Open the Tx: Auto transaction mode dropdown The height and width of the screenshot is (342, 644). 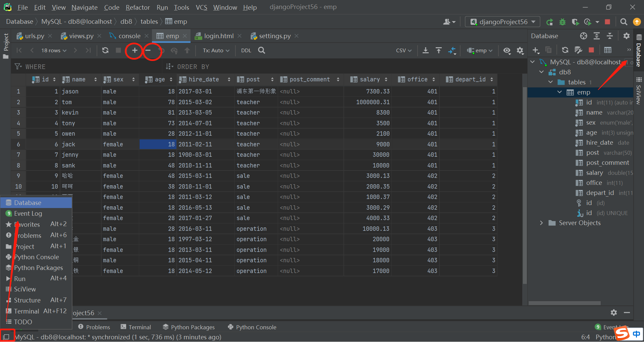click(x=216, y=50)
